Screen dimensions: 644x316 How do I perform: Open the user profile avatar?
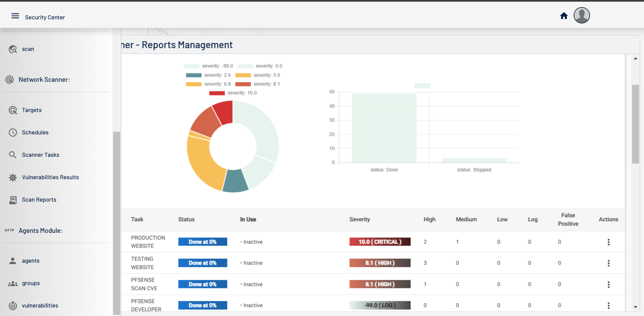click(x=582, y=15)
